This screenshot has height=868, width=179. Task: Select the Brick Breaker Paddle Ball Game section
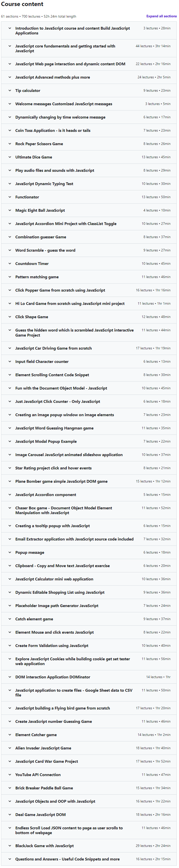tap(44, 788)
